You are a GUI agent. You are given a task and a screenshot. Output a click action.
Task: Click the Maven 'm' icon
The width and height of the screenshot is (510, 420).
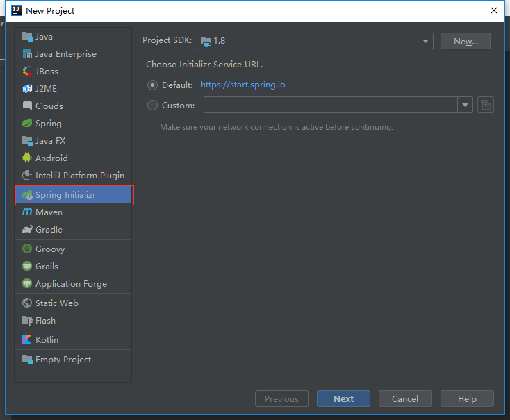tap(27, 212)
